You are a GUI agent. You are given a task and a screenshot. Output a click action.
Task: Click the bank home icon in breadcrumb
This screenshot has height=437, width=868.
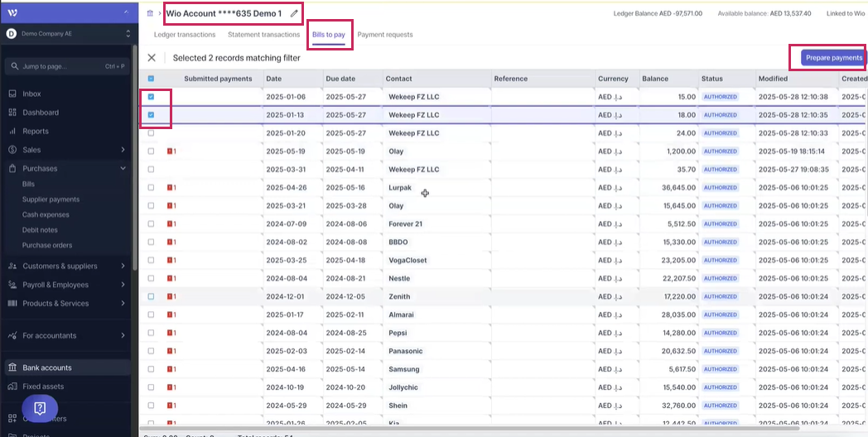tap(149, 13)
